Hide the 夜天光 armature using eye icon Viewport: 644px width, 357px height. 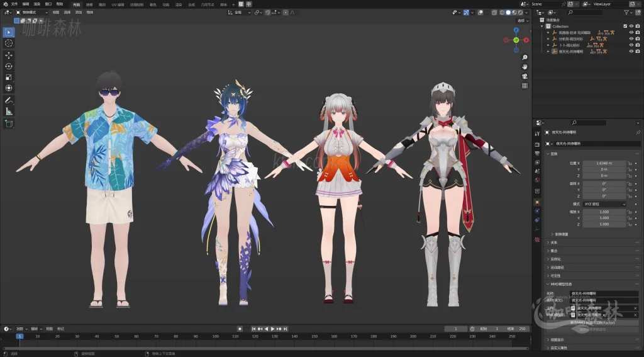(x=631, y=52)
